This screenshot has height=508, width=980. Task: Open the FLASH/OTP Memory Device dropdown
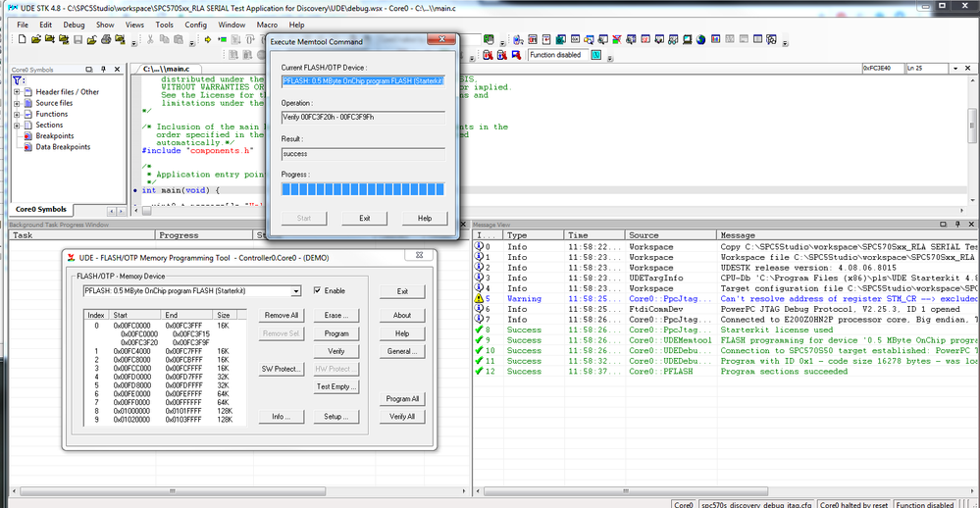tap(295, 291)
